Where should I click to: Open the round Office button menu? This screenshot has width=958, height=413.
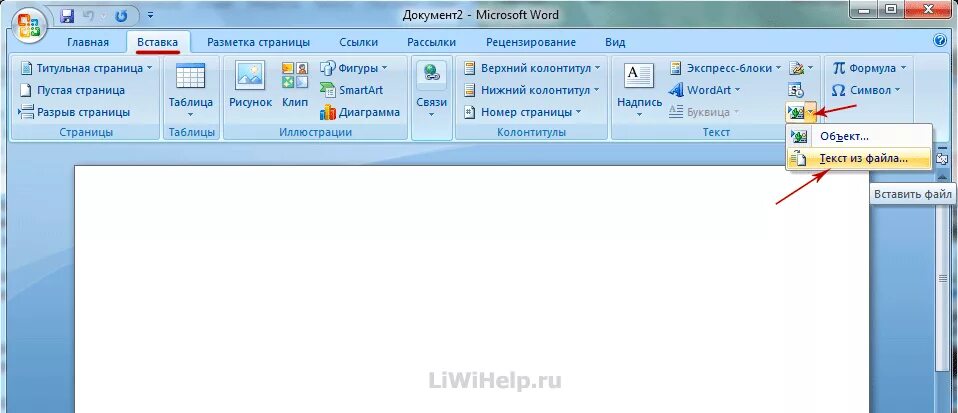[x=31, y=23]
